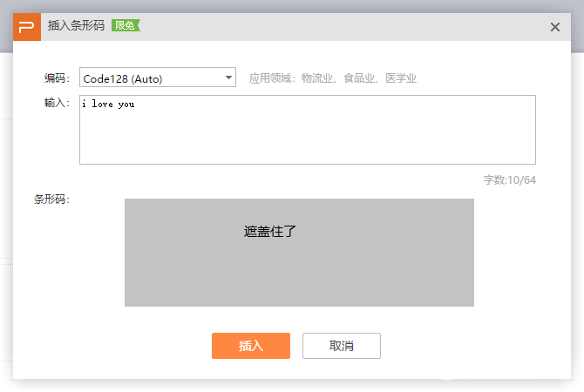Click the 医学业 text in the hint
This screenshot has width=584, height=392.
pyautogui.click(x=401, y=78)
